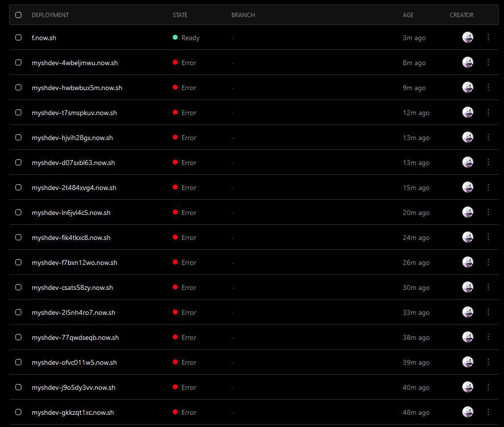Viewport: 504px width, 427px height.
Task: Click Error status of myshdev-j9o5dy3vv.now.sh
Action: coord(184,387)
